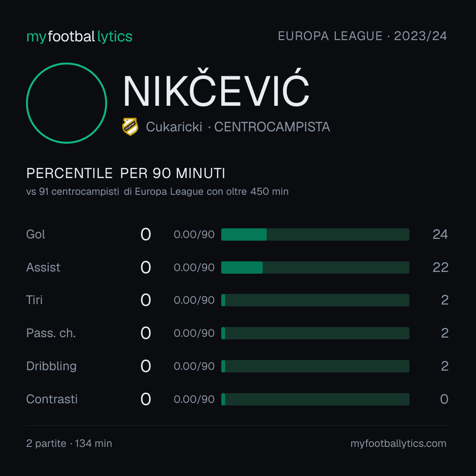Image resolution: width=476 pixels, height=476 pixels.
Task: Click the Cukaricki team name
Action: pyautogui.click(x=174, y=127)
